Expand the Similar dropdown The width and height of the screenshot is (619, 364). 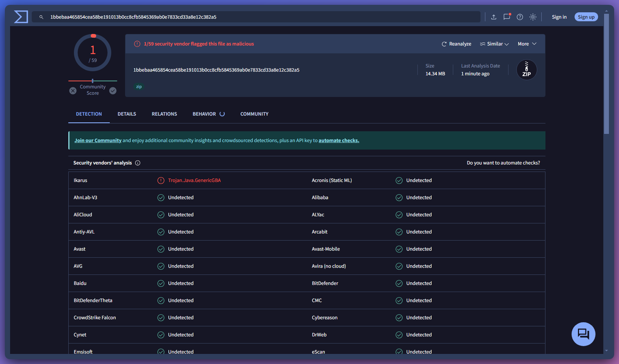[494, 44]
